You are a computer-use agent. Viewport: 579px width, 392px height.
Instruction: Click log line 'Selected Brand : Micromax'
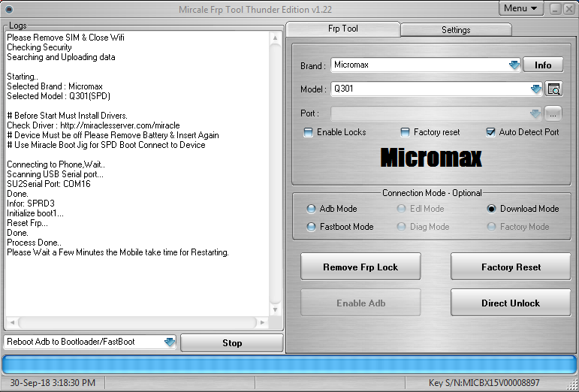click(55, 86)
